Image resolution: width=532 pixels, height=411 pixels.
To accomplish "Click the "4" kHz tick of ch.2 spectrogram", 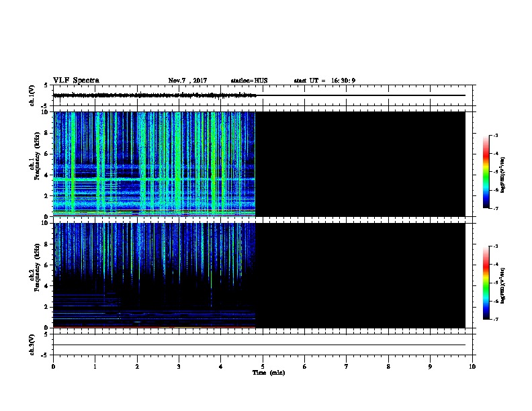I will pos(47,286).
